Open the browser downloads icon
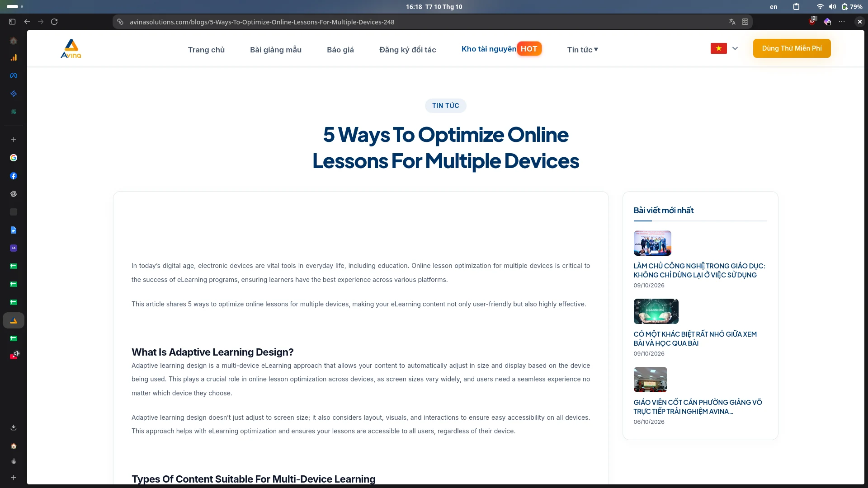868x488 pixels. [14, 427]
